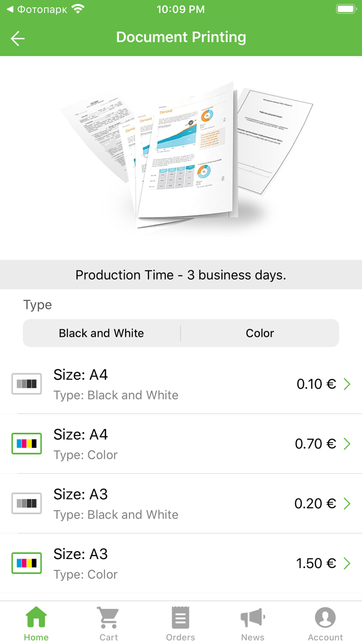The height and width of the screenshot is (644, 362).
Task: Select the A3 Black and White print option
Action: click(181, 503)
